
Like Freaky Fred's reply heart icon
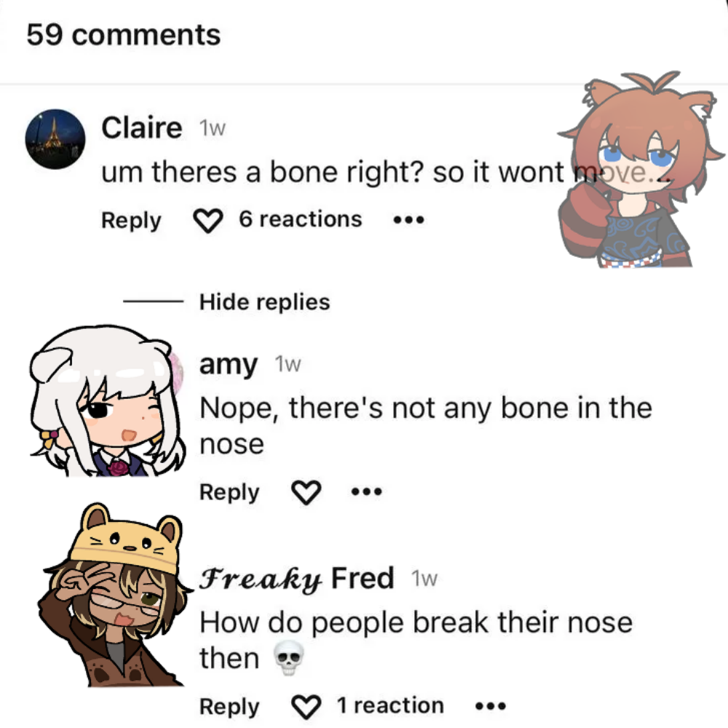coord(306,707)
